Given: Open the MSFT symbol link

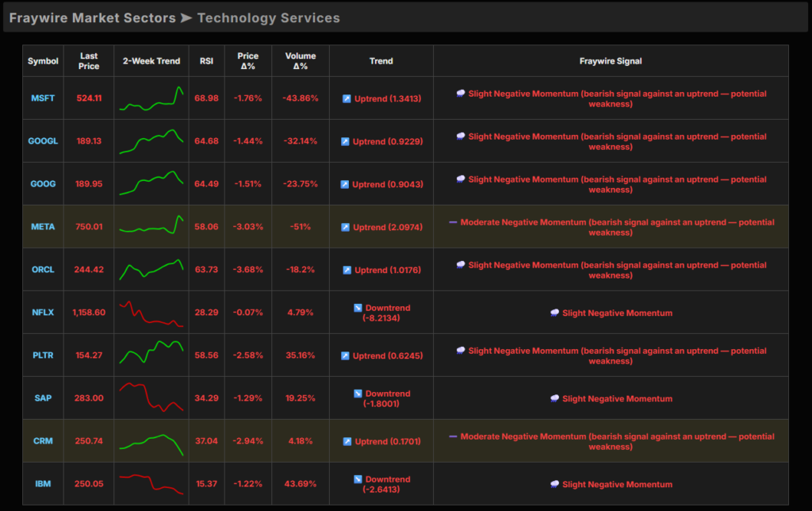Looking at the screenshot, I should coord(43,98).
